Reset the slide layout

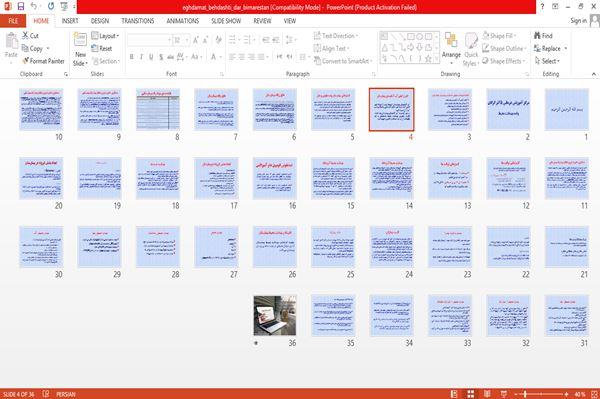pyautogui.click(x=102, y=49)
